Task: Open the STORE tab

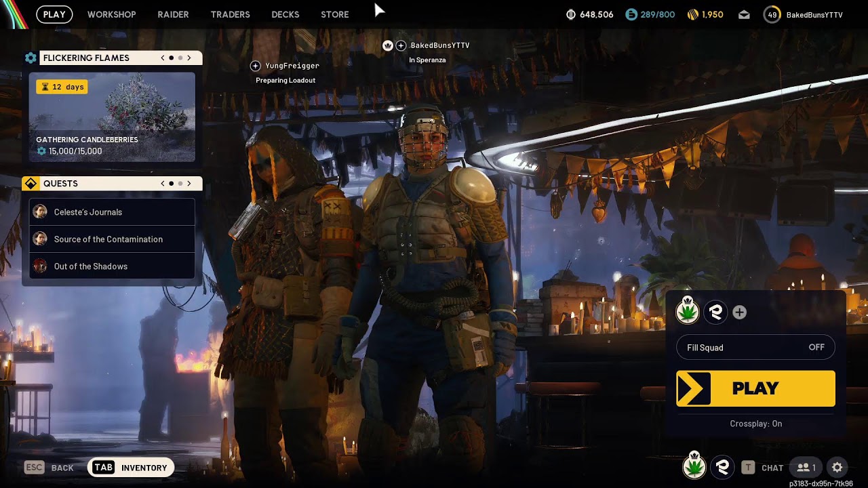Action: tap(335, 14)
